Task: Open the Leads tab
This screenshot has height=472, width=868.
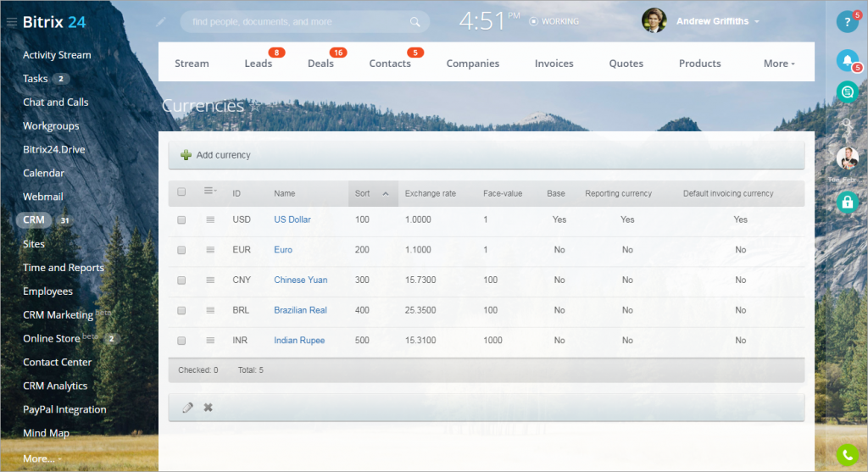Action: [258, 64]
